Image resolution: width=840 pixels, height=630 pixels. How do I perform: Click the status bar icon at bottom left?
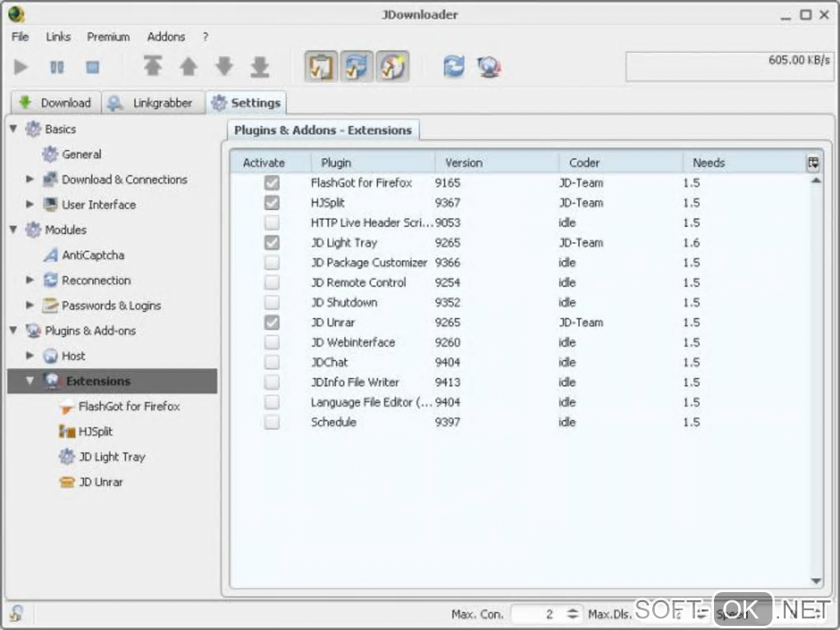(x=16, y=613)
